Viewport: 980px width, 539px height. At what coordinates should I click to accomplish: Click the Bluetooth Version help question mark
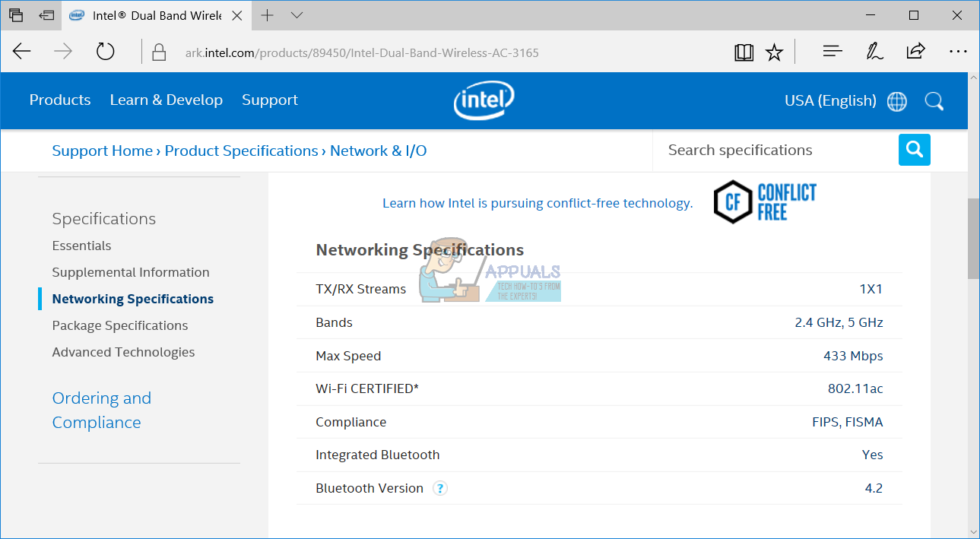[x=440, y=488]
